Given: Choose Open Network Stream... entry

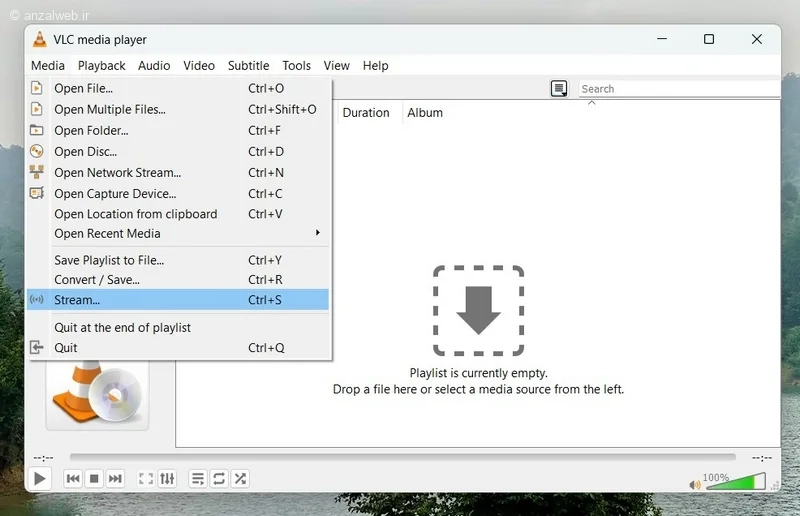Looking at the screenshot, I should click(178, 173).
